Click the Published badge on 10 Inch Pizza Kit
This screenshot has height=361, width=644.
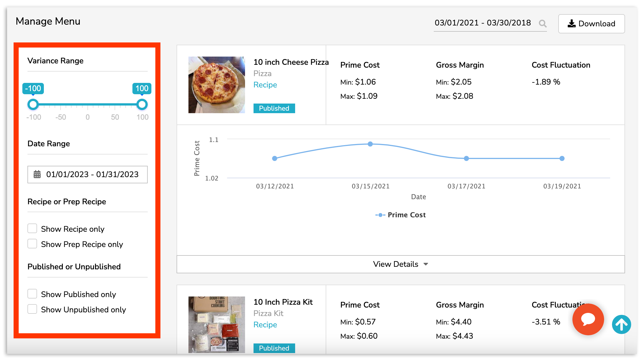click(x=274, y=348)
